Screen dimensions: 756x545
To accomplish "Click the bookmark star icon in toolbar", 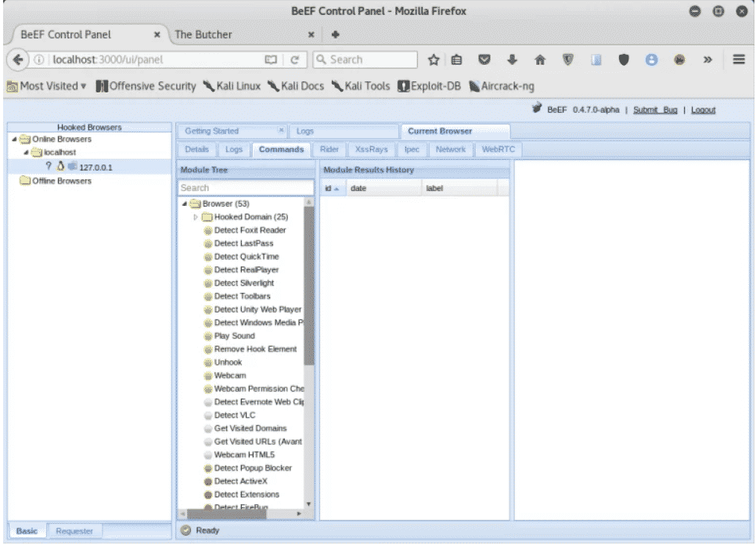I will pyautogui.click(x=434, y=60).
